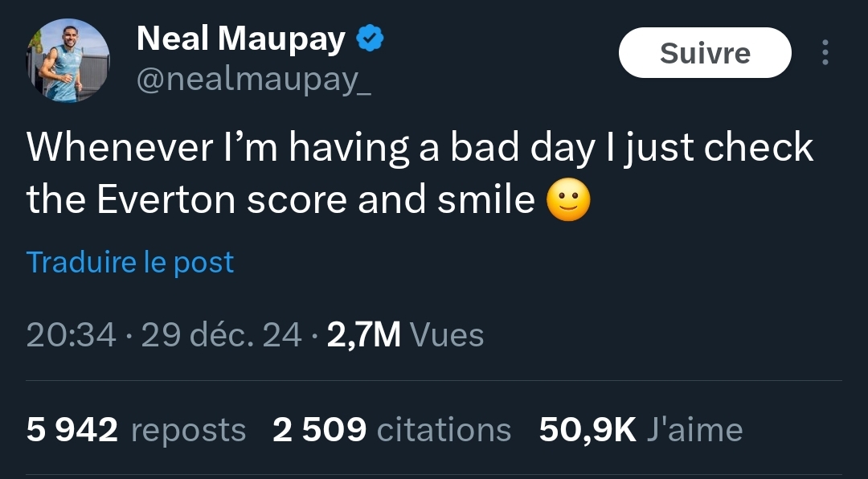Screen dimensions: 868x479
Task: Open the 2 509 quote count
Action: (320, 430)
